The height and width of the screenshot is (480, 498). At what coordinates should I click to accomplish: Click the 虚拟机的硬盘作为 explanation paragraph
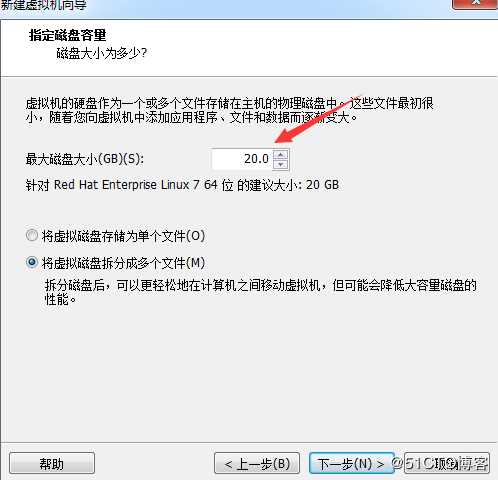[230, 110]
